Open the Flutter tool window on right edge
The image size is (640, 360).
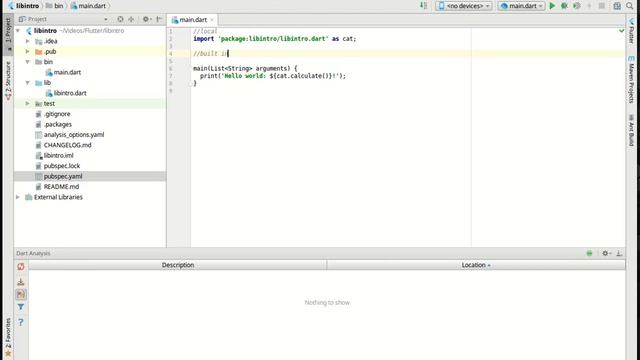[x=631, y=31]
